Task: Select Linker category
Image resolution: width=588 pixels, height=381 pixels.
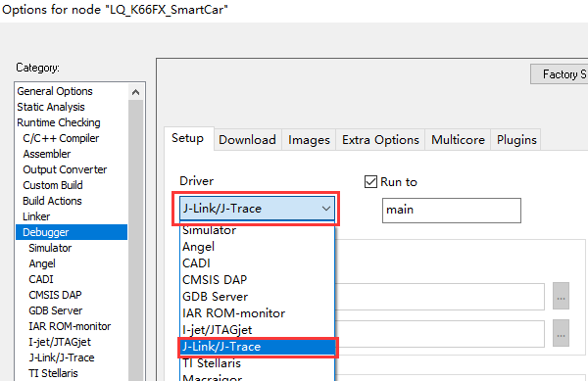Action: click(x=36, y=216)
